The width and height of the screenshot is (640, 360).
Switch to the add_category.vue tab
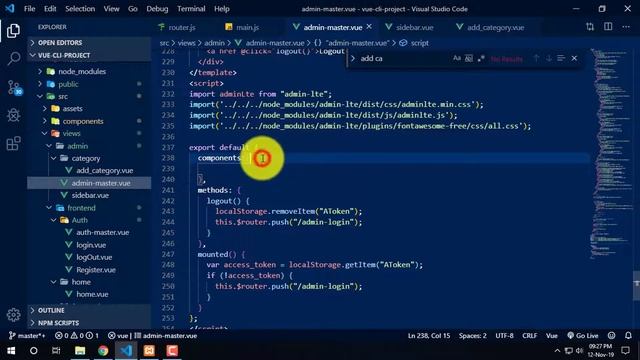[495, 27]
